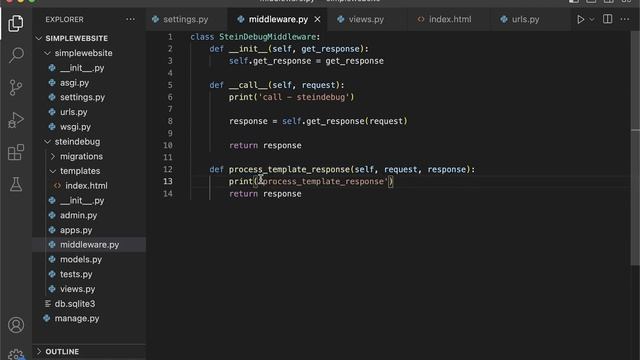The image size is (640, 360).
Task: Click the EXPLORER panel title
Action: coord(64,20)
